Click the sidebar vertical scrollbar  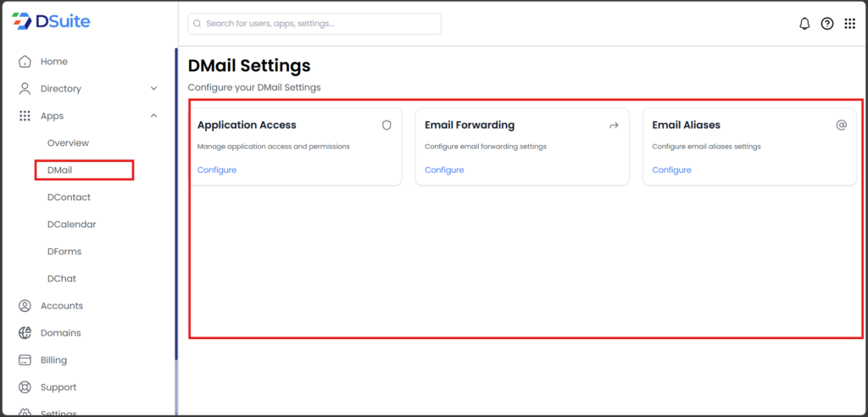[x=175, y=212]
